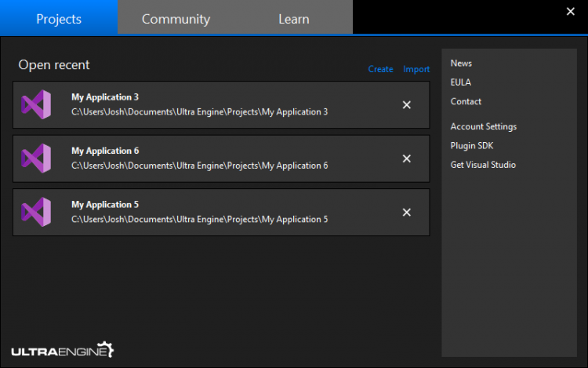The height and width of the screenshot is (368, 588).
Task: Remove My Application 5 from recent list
Action: 406,212
